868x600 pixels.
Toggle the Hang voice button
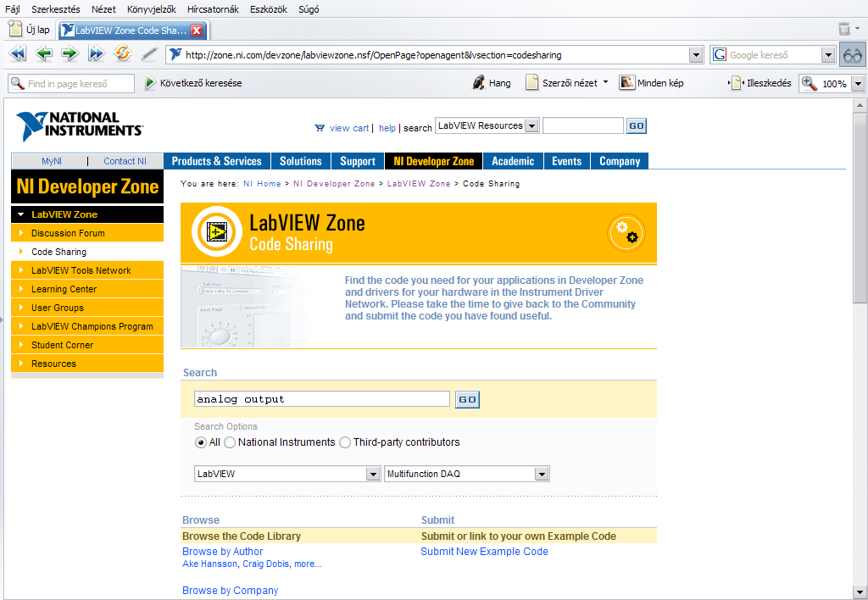coord(492,83)
